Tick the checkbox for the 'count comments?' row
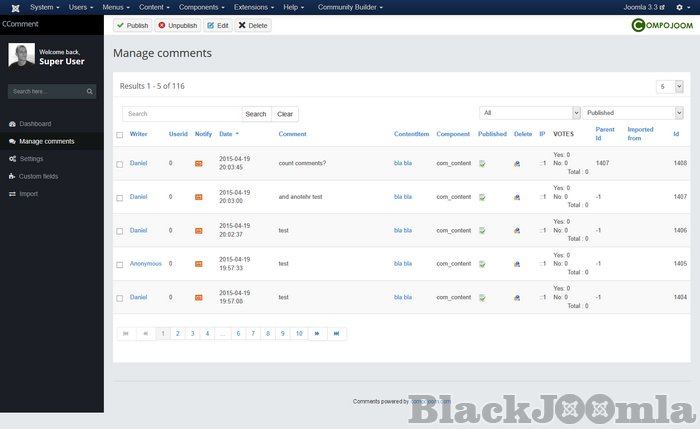The width and height of the screenshot is (700, 429). (x=120, y=164)
